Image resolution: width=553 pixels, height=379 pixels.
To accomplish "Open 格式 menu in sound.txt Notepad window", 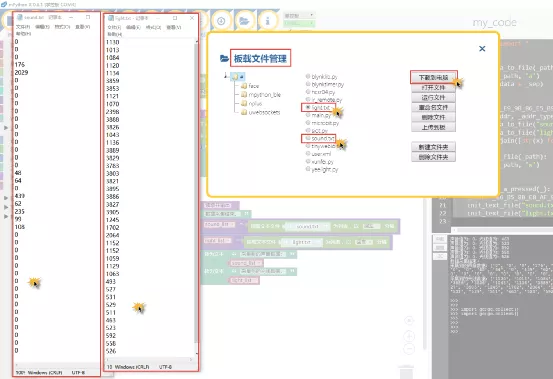I will 62,27.
